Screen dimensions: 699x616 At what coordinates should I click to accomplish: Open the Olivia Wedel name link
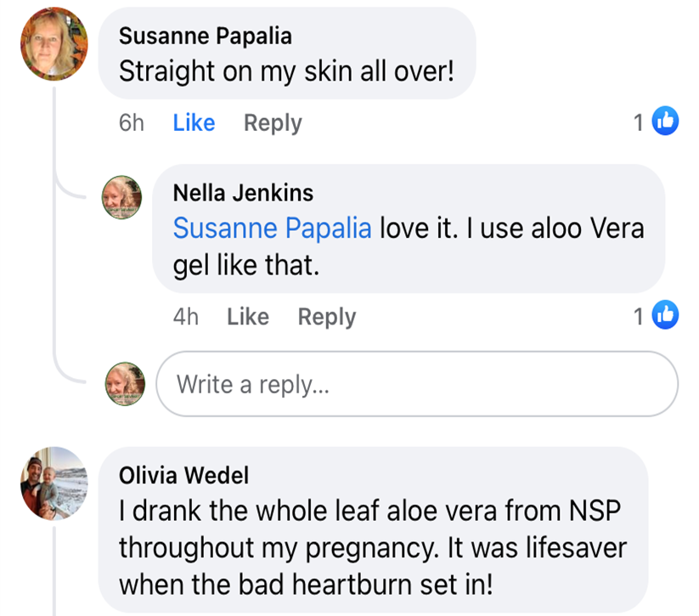(184, 475)
